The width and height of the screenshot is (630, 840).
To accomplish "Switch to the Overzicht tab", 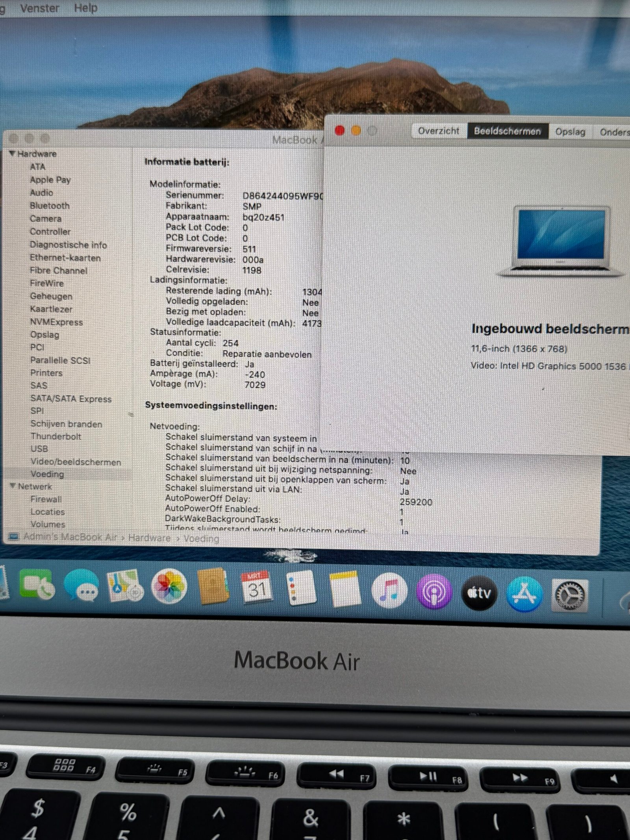I will point(439,131).
